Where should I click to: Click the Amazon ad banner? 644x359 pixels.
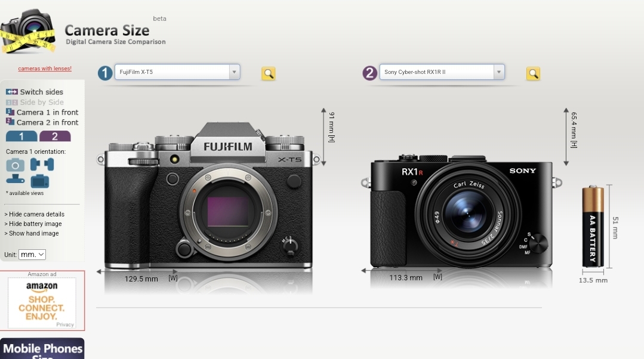point(42,303)
